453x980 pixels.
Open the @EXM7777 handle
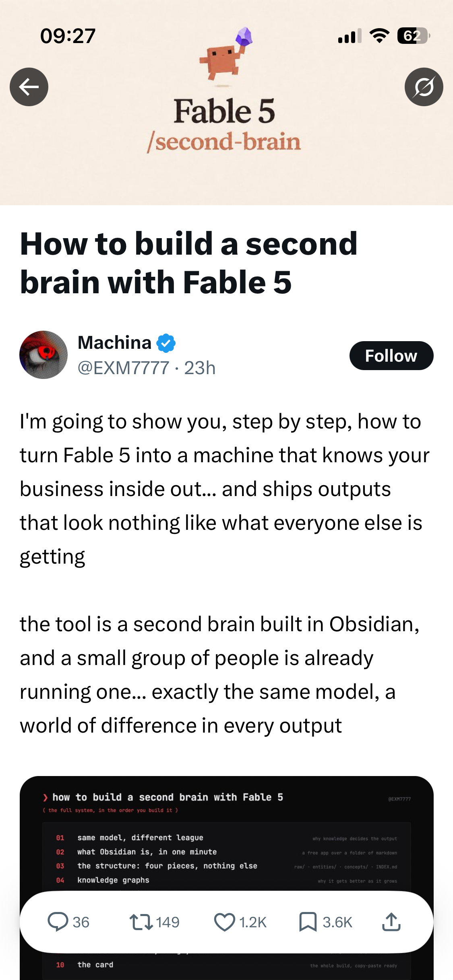point(123,368)
